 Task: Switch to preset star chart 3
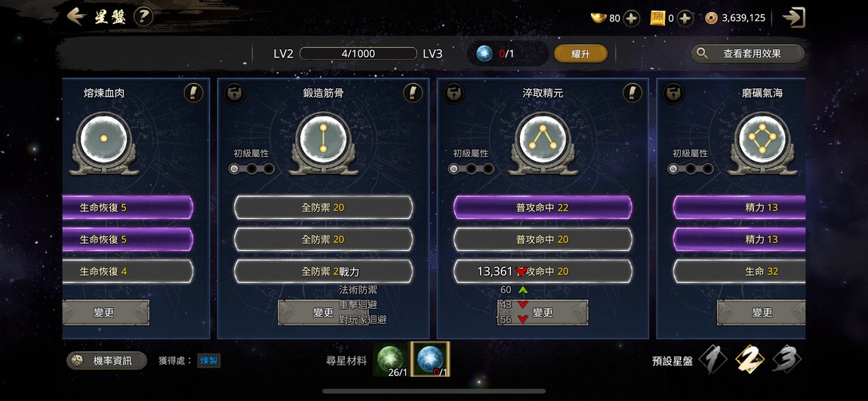pyautogui.click(x=786, y=360)
